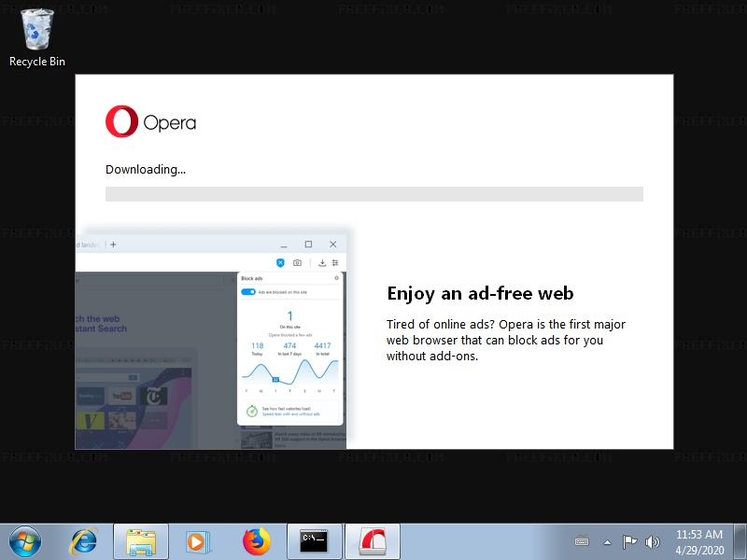The image size is (747, 560).
Task: Open the volume speaker tray icon
Action: tap(652, 541)
